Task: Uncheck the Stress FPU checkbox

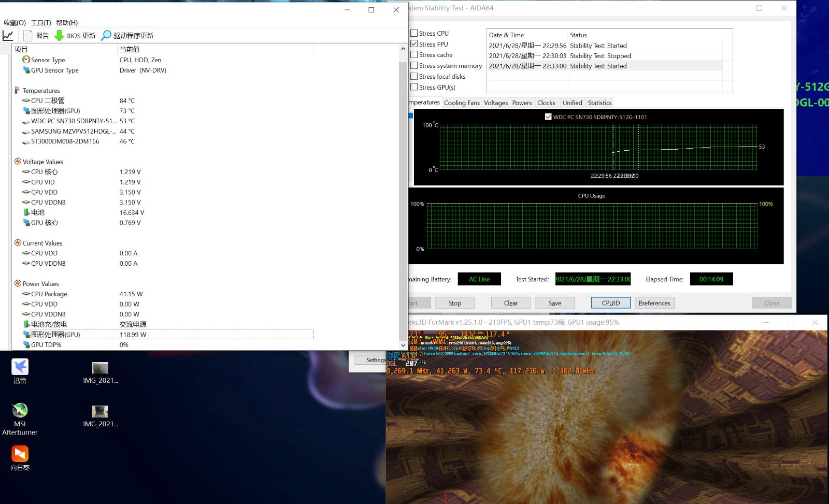Action: (x=414, y=44)
